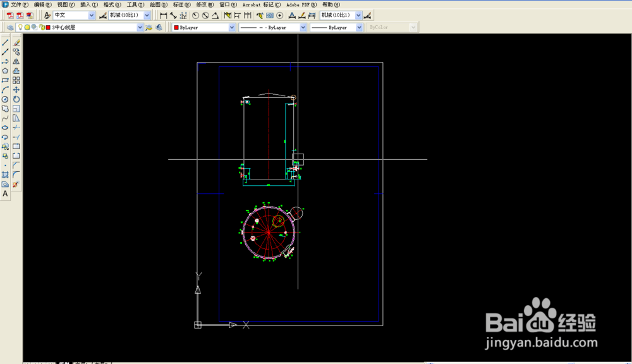Open first 机械(10比1) dimension style dropdown

[x=147, y=15]
